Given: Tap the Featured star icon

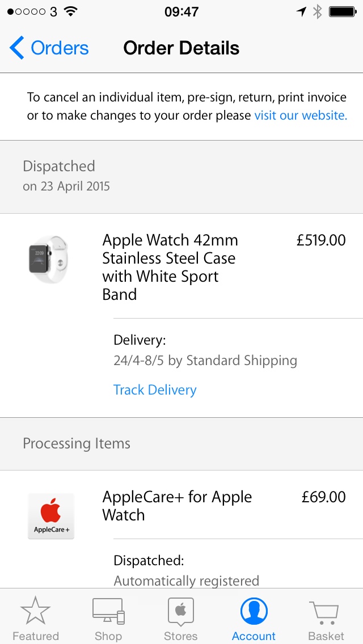Looking at the screenshot, I should tap(35, 611).
